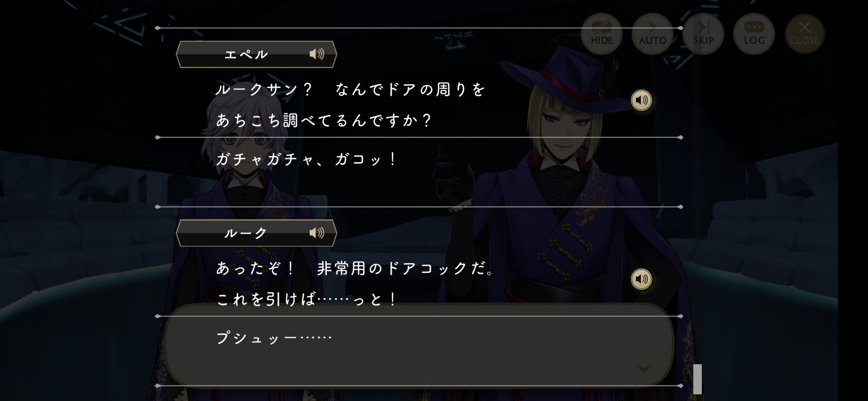Screen dimensions: 868x401
Task: Open the LOG button
Action: [754, 34]
